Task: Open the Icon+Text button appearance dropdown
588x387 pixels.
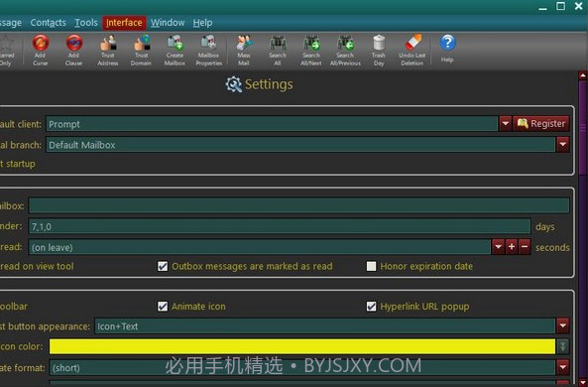Action: tap(563, 325)
